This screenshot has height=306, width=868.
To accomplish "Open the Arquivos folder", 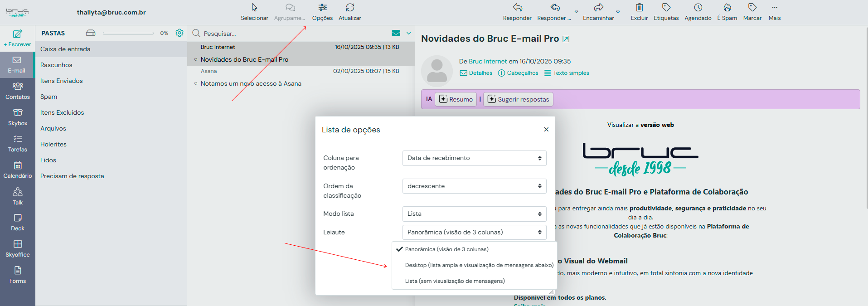I will pos(111,128).
